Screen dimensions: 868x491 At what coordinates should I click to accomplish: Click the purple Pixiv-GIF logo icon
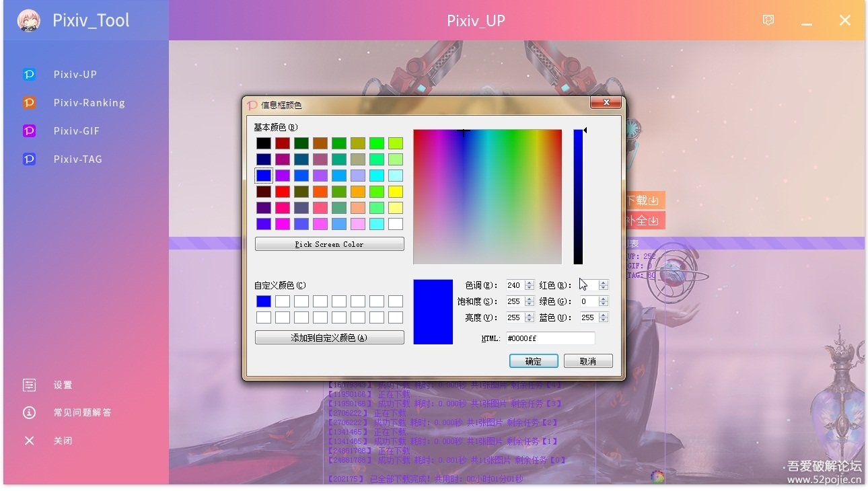point(29,131)
